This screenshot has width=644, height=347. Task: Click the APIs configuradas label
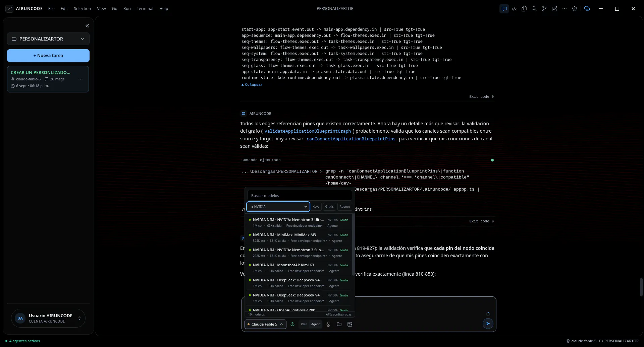[338, 315]
